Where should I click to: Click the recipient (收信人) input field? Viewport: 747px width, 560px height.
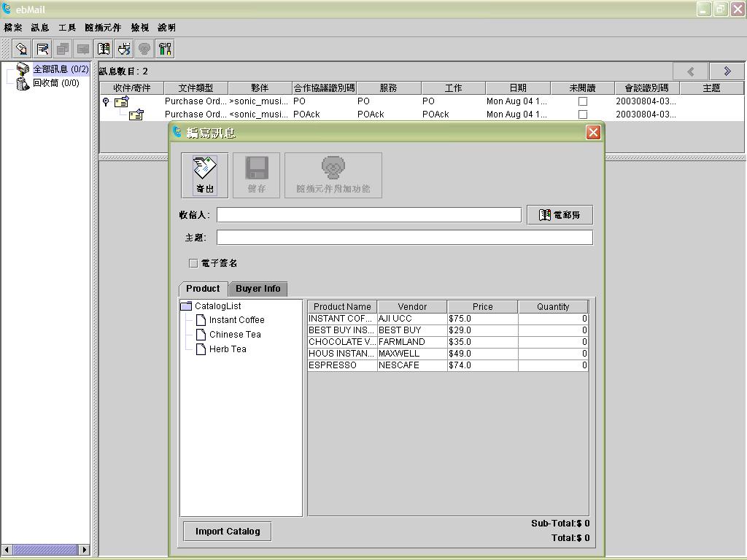coord(369,215)
